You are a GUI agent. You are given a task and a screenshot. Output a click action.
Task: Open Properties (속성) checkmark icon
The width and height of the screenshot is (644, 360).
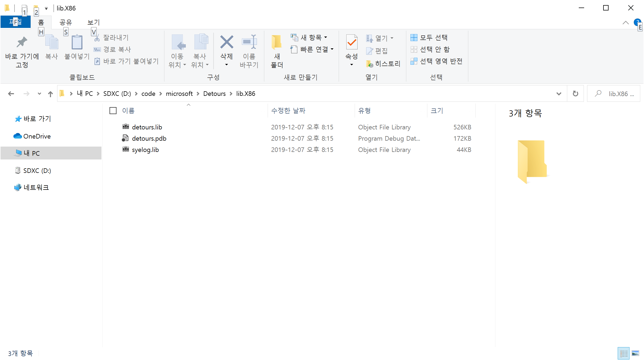(x=351, y=42)
